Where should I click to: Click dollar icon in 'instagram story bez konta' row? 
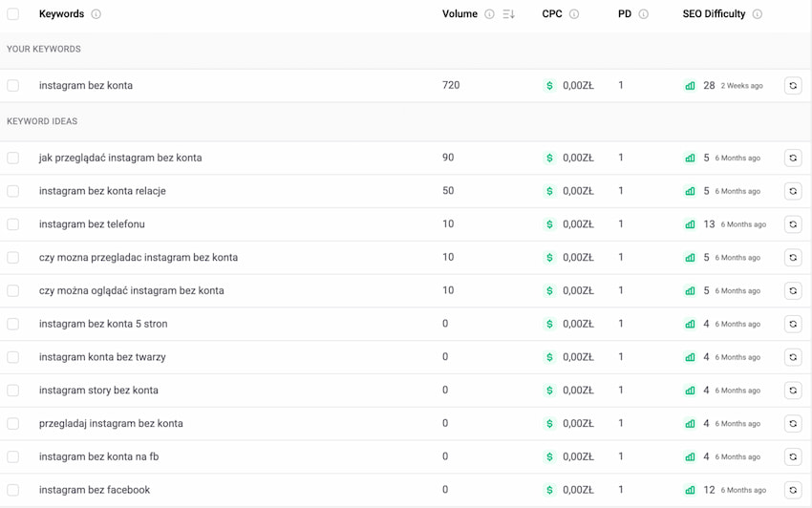[549, 390]
